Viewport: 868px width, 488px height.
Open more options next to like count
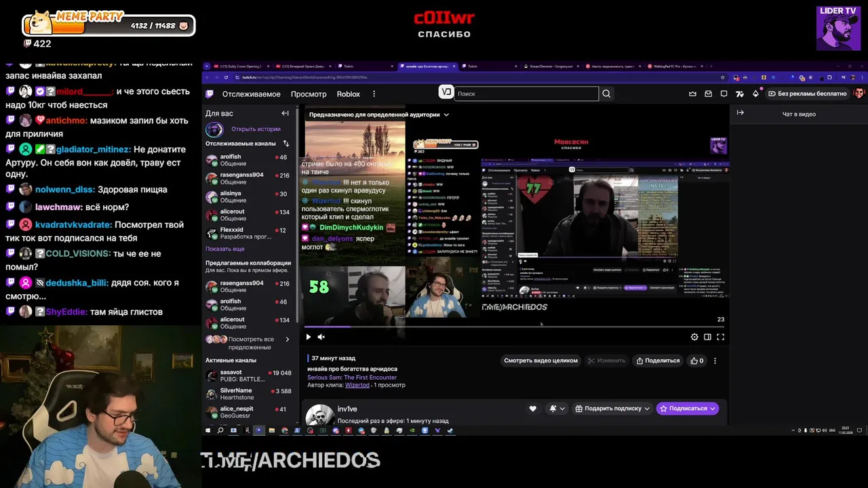click(x=715, y=361)
